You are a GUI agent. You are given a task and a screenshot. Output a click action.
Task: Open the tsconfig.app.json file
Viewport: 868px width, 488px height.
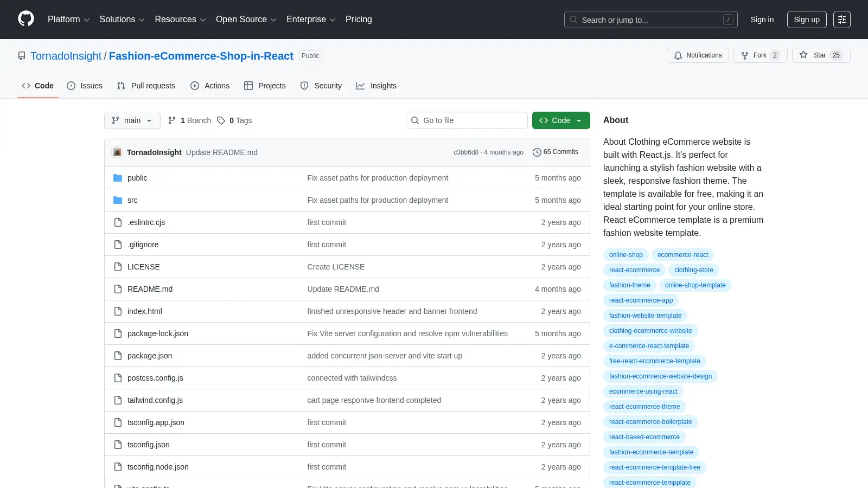click(156, 422)
